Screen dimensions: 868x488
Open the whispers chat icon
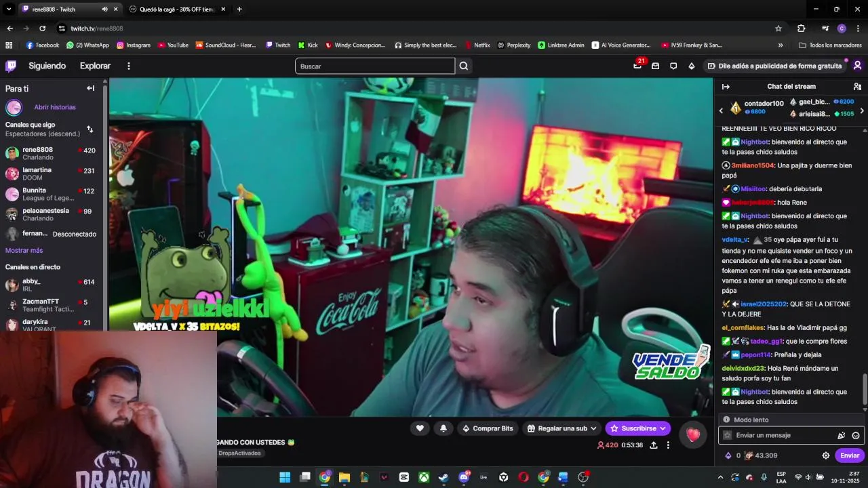pyautogui.click(x=673, y=66)
